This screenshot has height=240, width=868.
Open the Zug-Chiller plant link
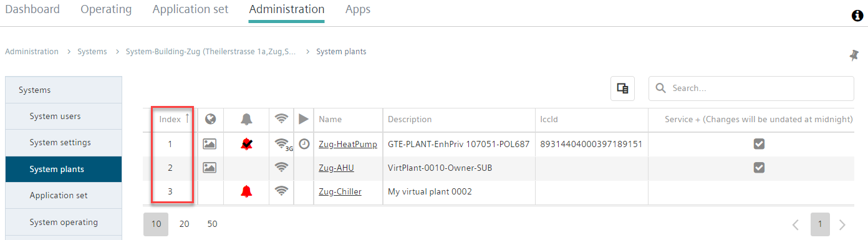click(x=340, y=191)
